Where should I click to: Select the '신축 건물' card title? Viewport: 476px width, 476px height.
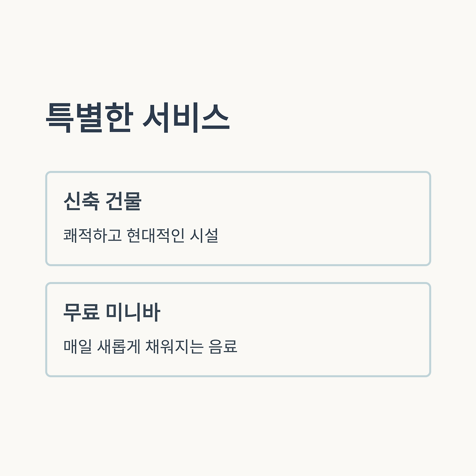(103, 201)
